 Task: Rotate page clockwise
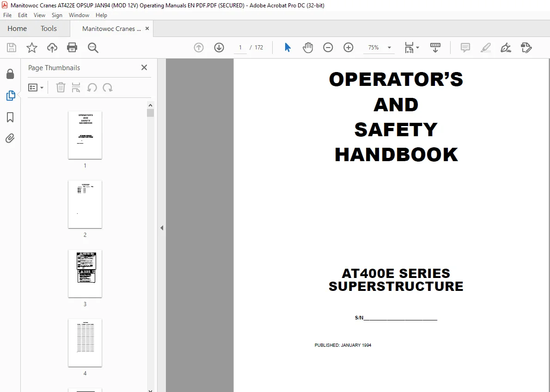pos(108,88)
